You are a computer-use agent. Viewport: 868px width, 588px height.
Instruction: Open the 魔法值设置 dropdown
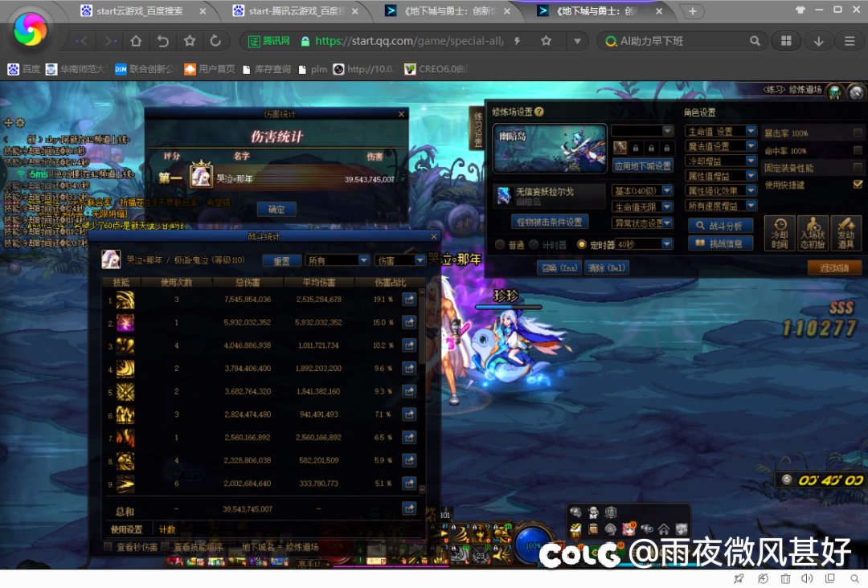pos(721,146)
